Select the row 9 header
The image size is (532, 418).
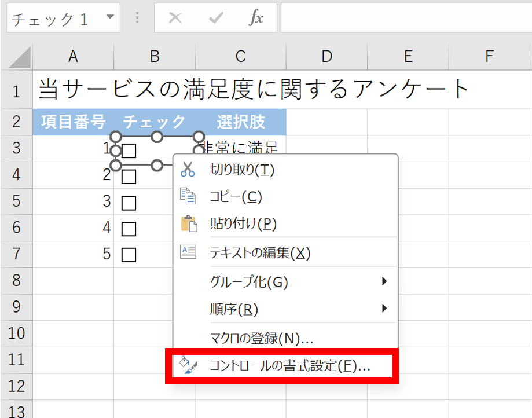(16, 307)
